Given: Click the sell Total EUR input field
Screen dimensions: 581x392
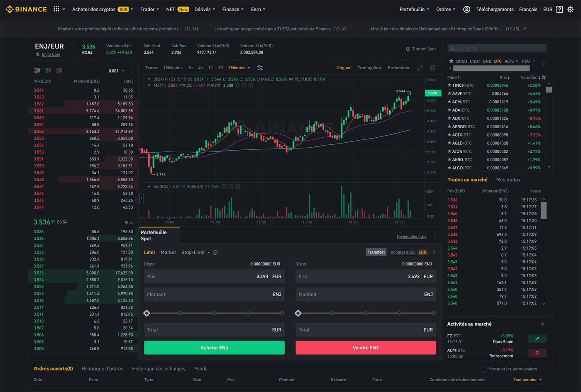Looking at the screenshot, I should 366,330.
